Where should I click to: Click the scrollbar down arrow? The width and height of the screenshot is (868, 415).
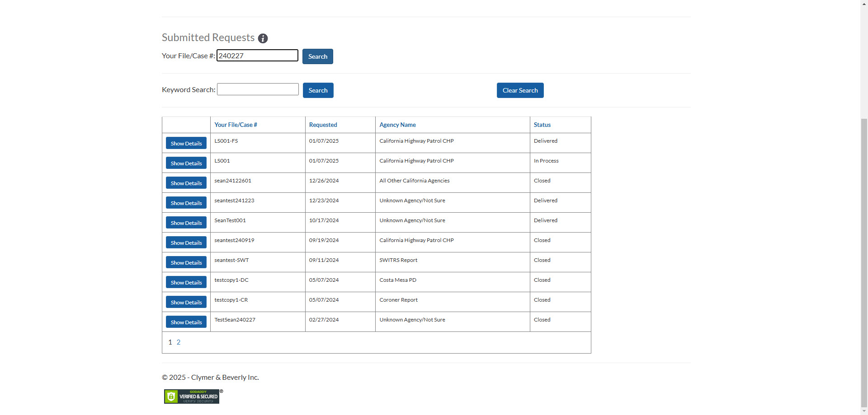pyautogui.click(x=863, y=411)
